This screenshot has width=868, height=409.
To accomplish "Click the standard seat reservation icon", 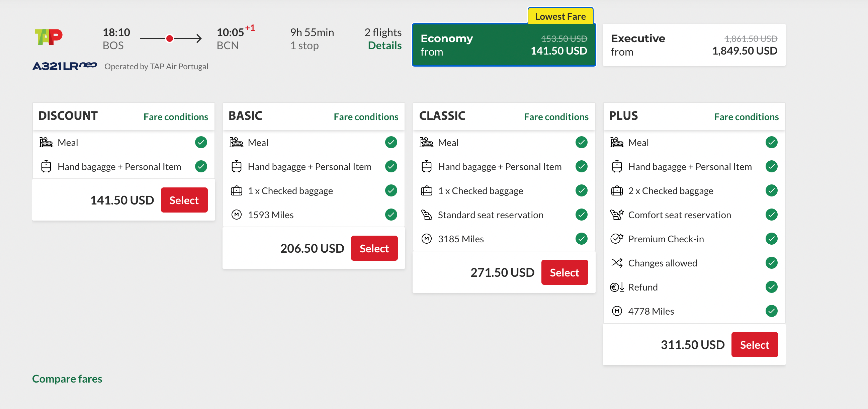I will (426, 215).
